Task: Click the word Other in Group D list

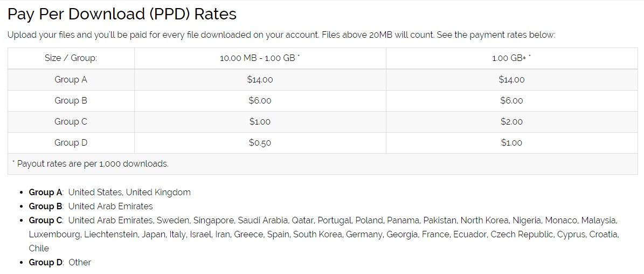Action: pyautogui.click(x=80, y=263)
